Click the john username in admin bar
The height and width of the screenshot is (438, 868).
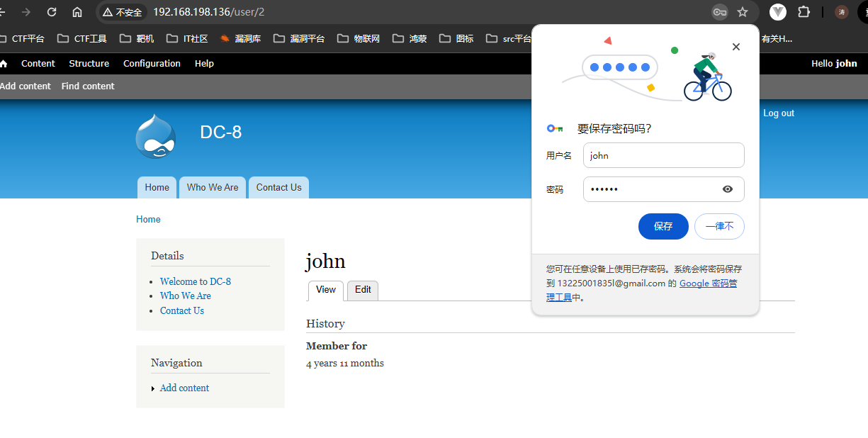pyautogui.click(x=846, y=64)
